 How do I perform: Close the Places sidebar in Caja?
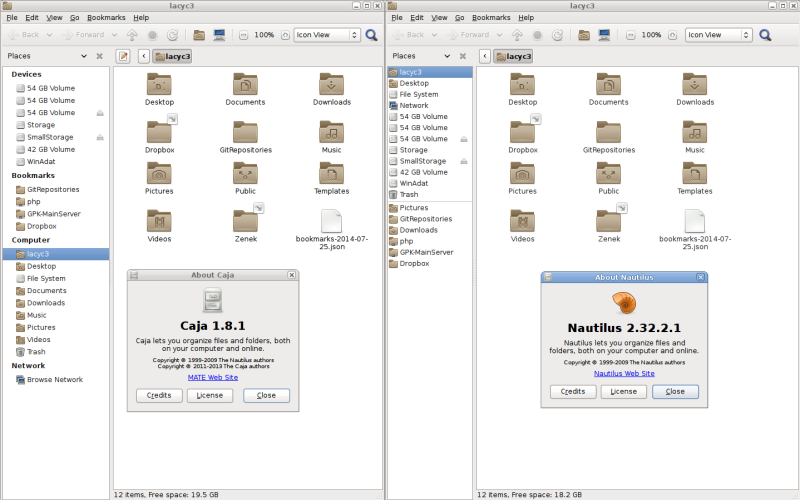[99, 56]
